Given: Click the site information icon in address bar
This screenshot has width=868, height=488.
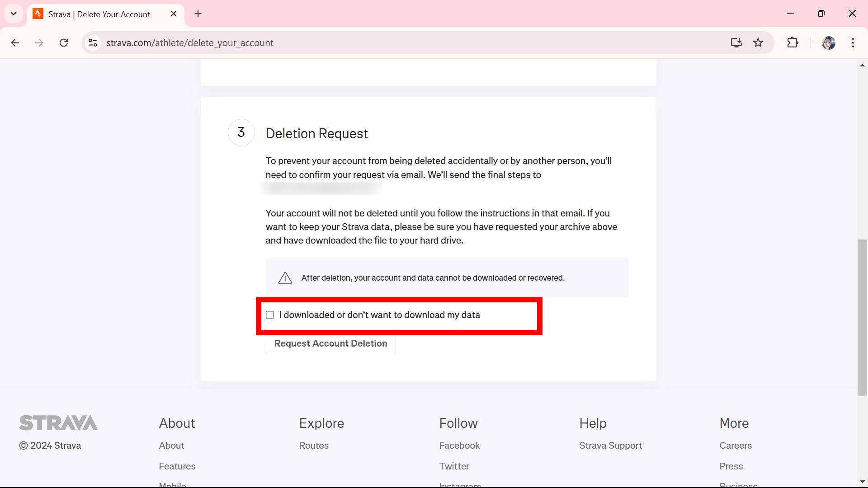Looking at the screenshot, I should tap(93, 42).
